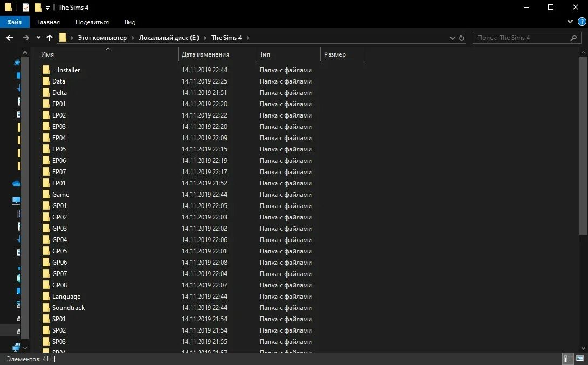This screenshot has height=365, width=588.
Task: Switch to large icons view in status bar
Action: click(x=580, y=359)
